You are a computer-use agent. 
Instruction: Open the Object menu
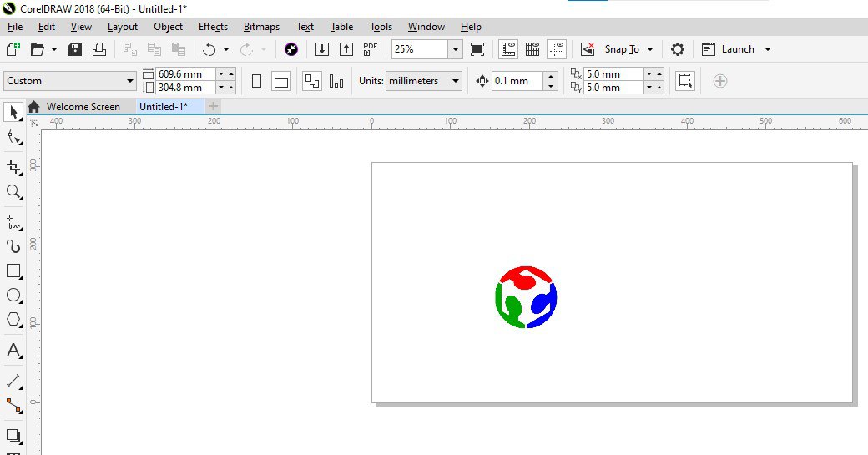(x=169, y=27)
